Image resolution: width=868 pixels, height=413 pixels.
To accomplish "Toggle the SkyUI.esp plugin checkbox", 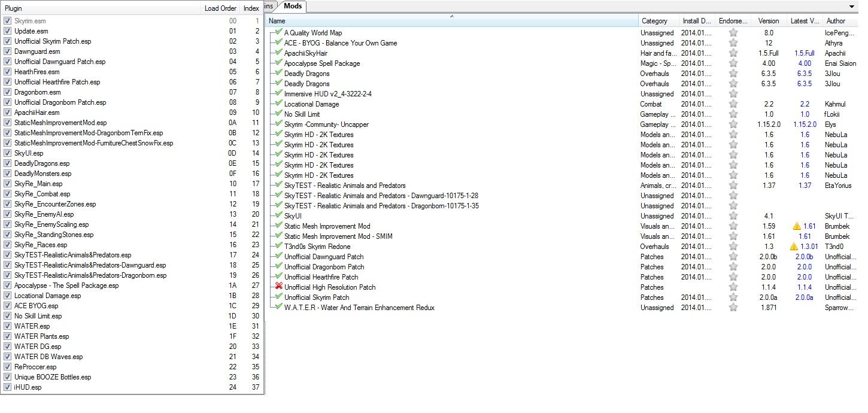I will point(7,153).
